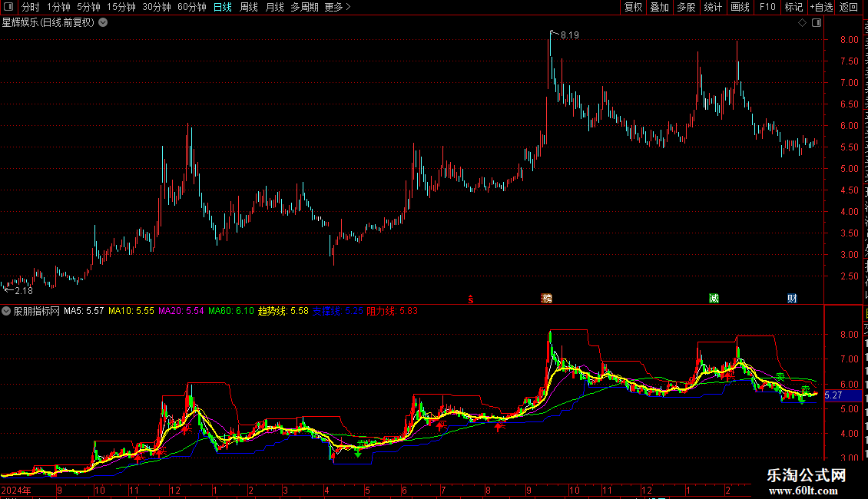The image size is (868, 499).
Task: Switch to the 60分钟 period
Action: (x=192, y=7)
